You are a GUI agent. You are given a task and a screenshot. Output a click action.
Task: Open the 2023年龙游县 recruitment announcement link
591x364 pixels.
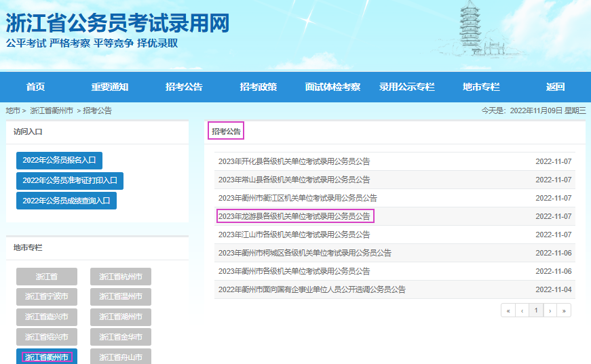pyautogui.click(x=294, y=216)
